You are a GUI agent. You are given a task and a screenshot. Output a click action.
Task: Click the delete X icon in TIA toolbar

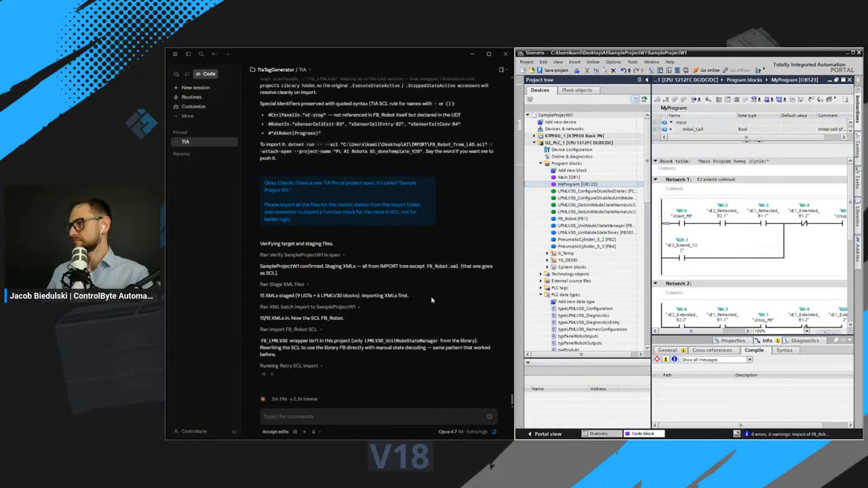pos(613,70)
